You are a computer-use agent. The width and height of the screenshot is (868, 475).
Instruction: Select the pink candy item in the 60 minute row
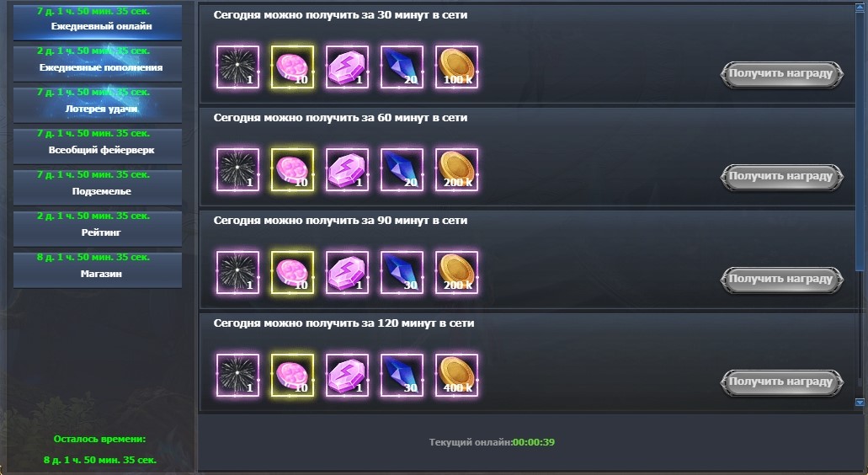pyautogui.click(x=292, y=170)
